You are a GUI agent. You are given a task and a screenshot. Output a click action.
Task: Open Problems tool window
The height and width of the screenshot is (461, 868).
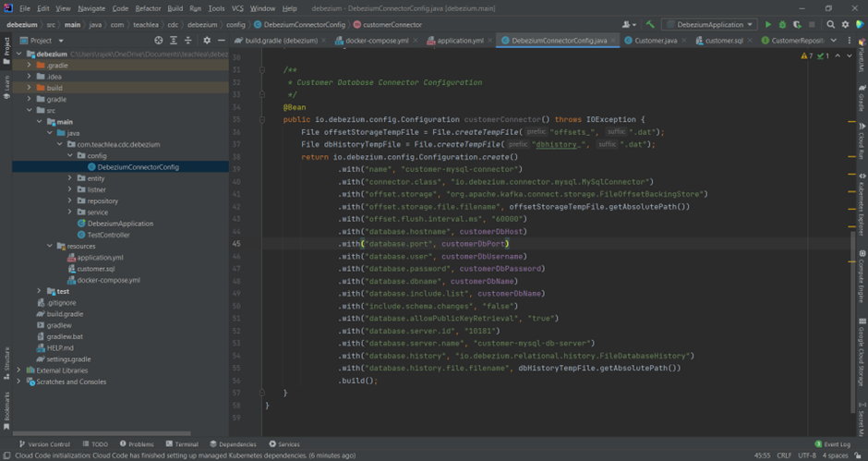pos(137,443)
